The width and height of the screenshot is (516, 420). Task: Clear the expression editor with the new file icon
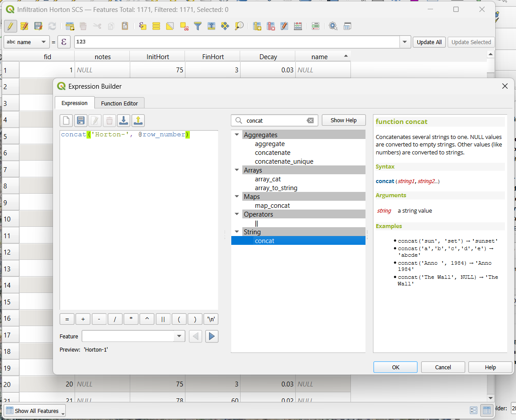pos(66,120)
